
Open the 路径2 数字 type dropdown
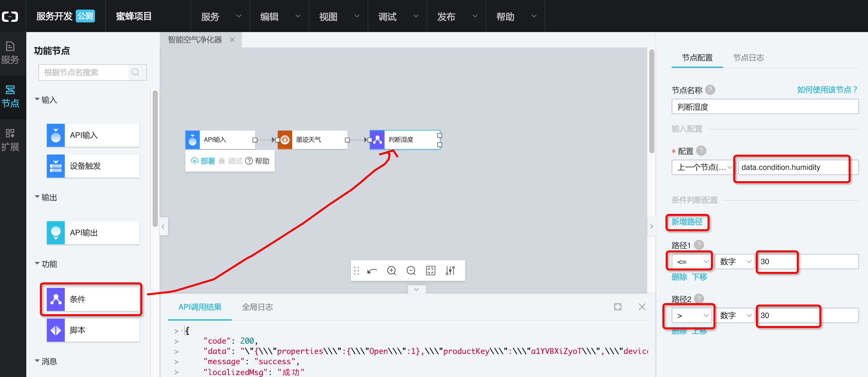pyautogui.click(x=735, y=315)
